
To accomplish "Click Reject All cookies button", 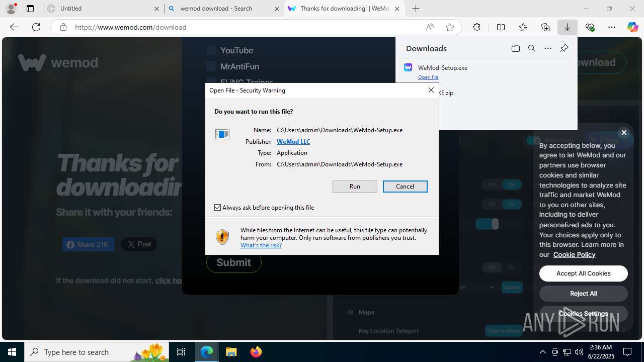I will [x=584, y=294].
